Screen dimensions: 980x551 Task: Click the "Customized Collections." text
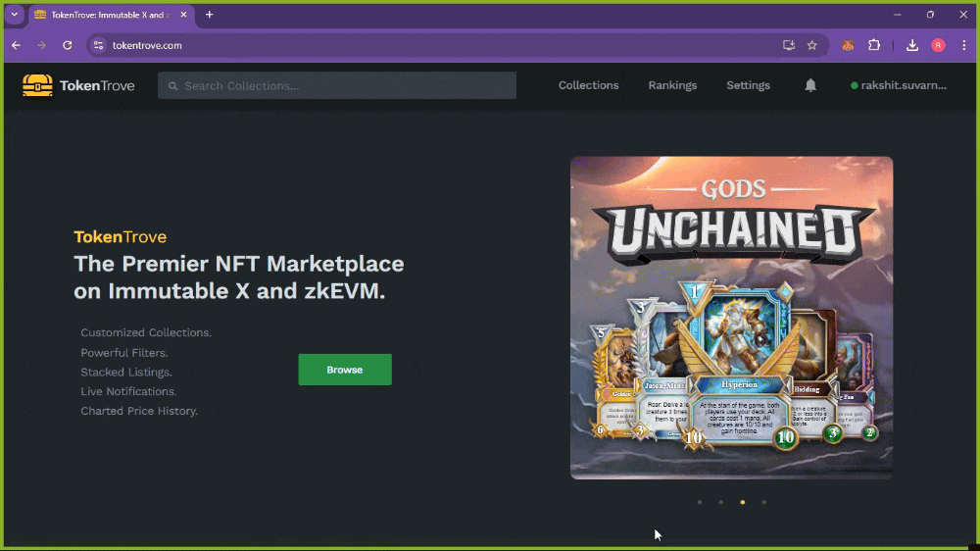[x=146, y=332]
